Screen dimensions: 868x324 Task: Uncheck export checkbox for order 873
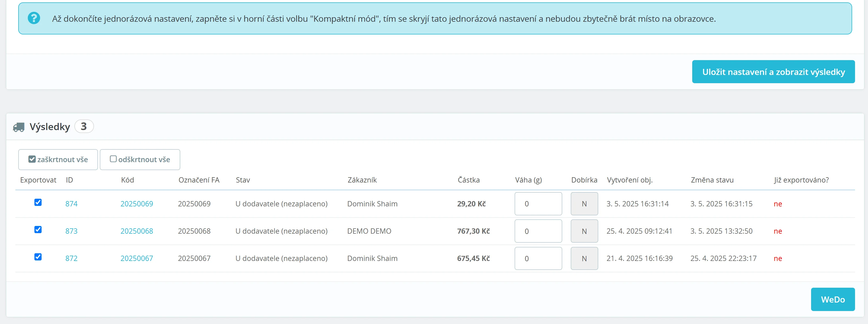[38, 230]
